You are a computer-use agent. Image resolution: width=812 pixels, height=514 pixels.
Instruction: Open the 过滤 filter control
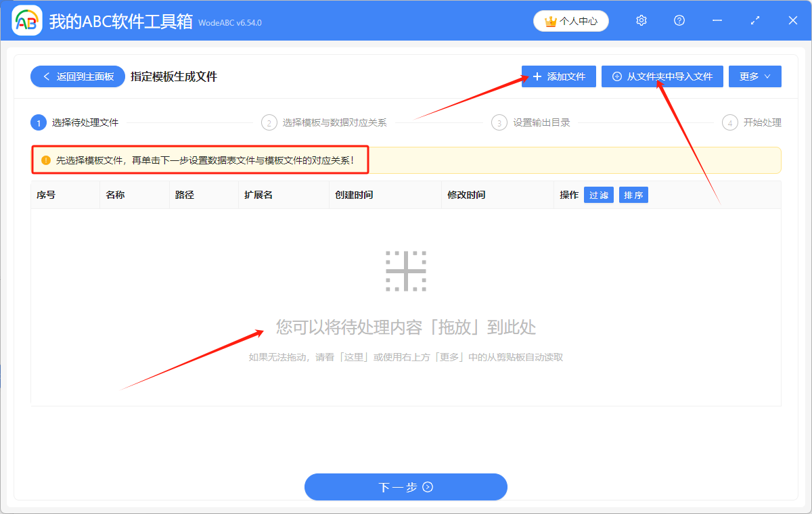click(598, 194)
